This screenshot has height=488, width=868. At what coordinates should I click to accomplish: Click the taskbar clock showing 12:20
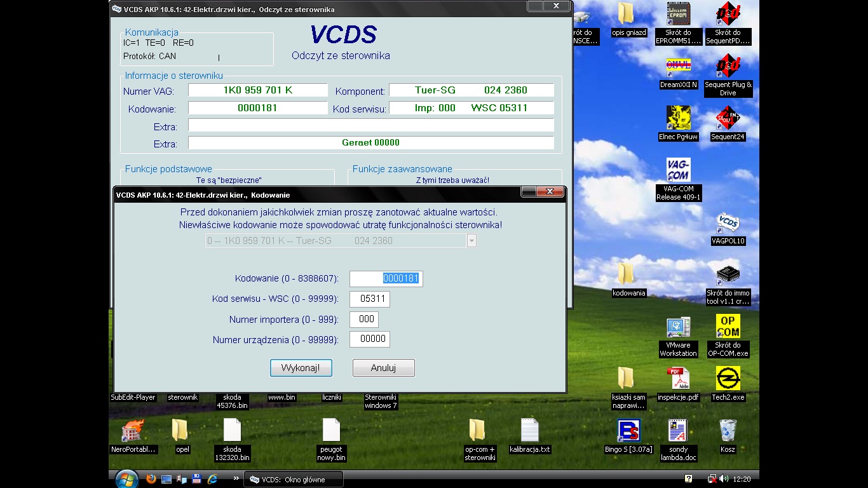click(742, 479)
